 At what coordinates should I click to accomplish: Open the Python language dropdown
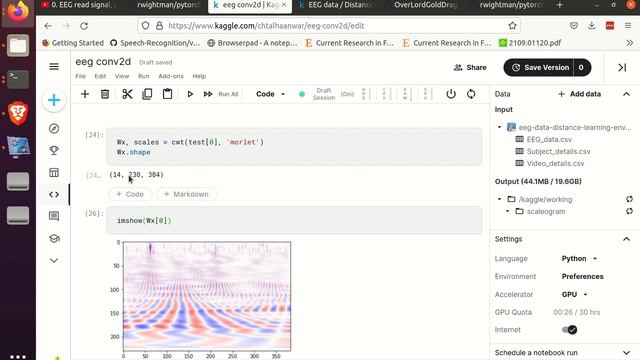point(580,259)
